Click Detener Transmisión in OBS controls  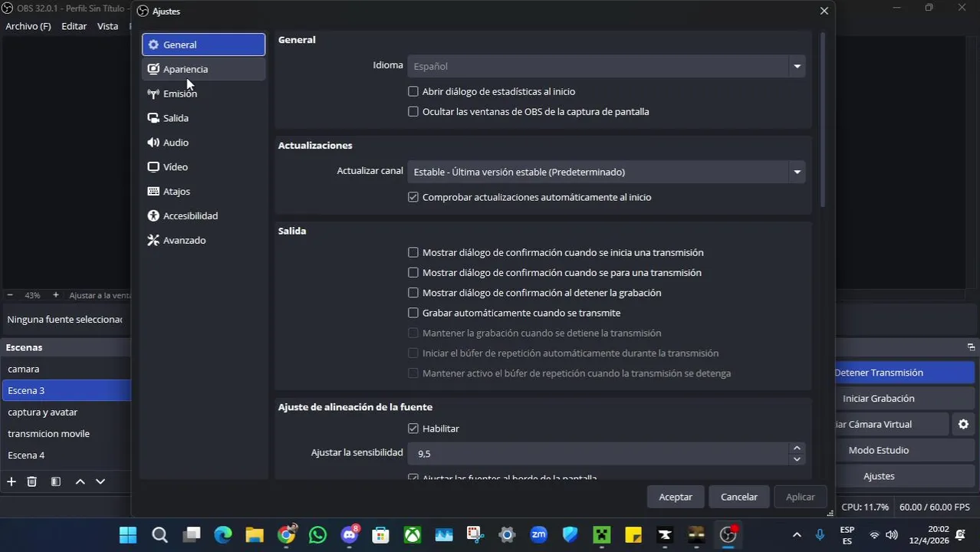tap(904, 373)
